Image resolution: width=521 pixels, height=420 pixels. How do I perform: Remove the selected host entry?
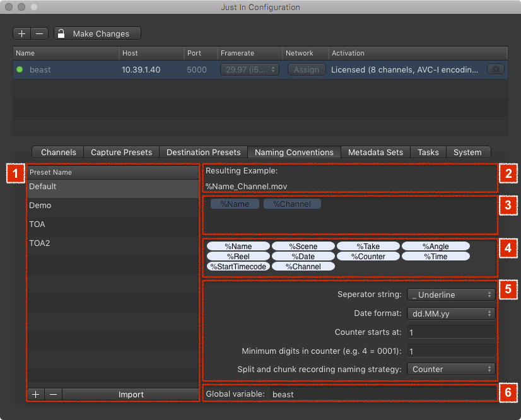(x=40, y=33)
